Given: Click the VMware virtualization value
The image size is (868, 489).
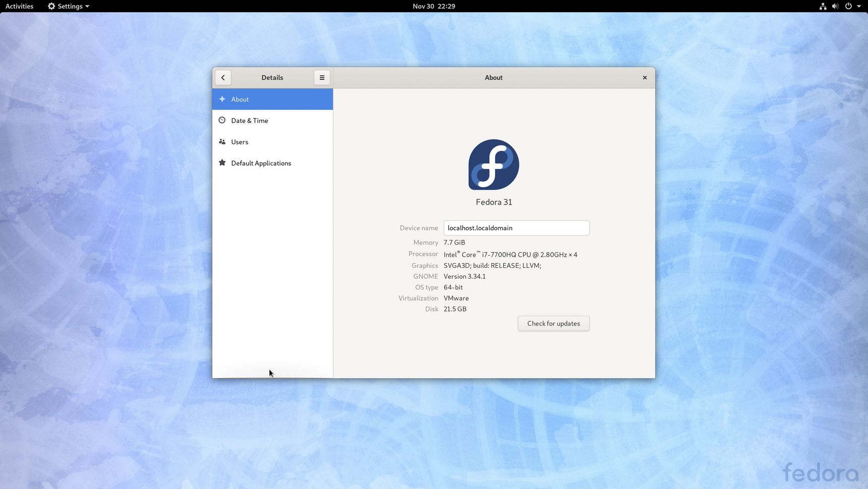Looking at the screenshot, I should coord(456,298).
